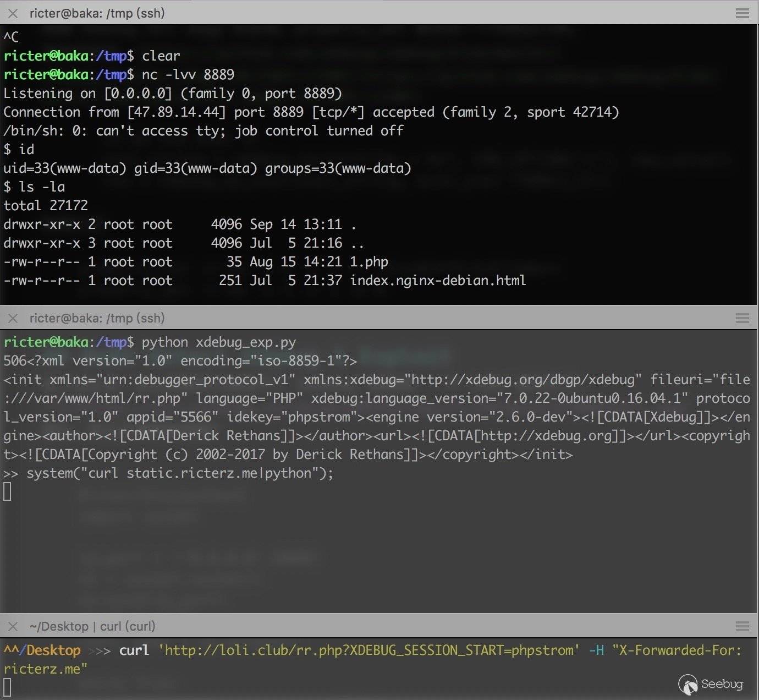Click the 'Sep 14 13:11' timestamp
759x700 pixels.
click(296, 224)
